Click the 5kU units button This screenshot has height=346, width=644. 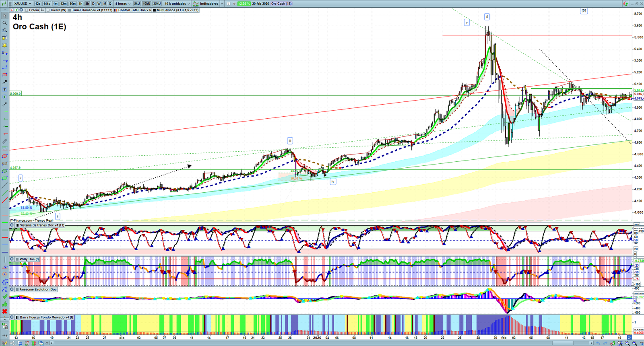(137, 4)
